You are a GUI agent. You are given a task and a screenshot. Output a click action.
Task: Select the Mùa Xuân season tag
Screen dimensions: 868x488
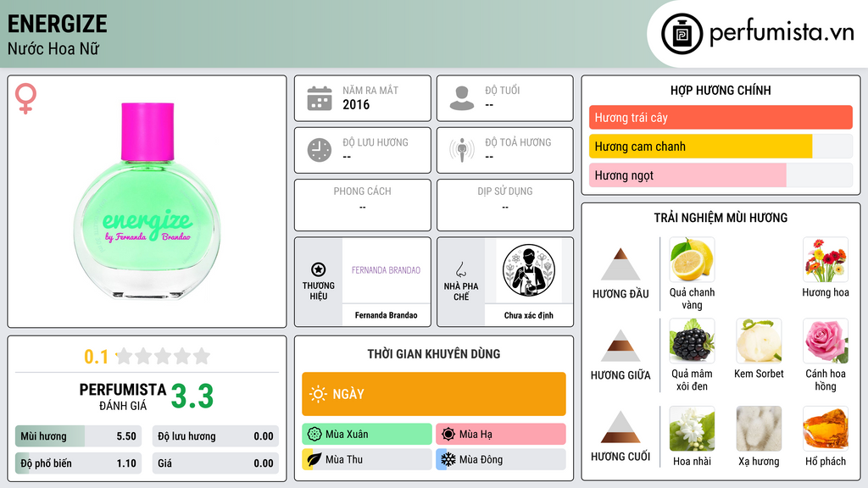click(367, 435)
